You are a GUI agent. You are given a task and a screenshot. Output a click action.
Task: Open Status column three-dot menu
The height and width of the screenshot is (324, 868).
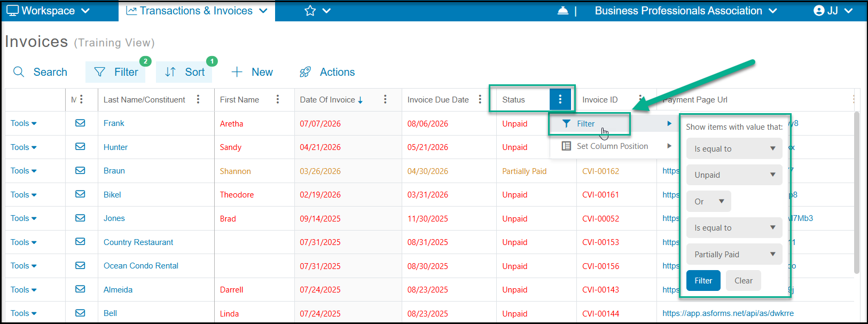click(560, 99)
